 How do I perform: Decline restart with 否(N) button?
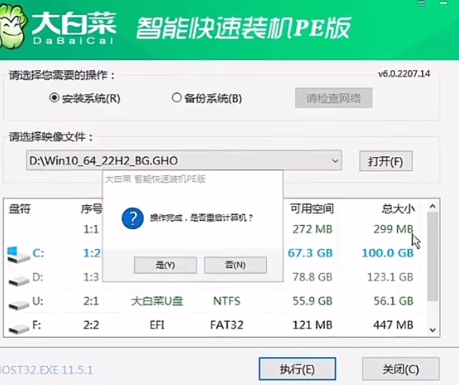235,265
